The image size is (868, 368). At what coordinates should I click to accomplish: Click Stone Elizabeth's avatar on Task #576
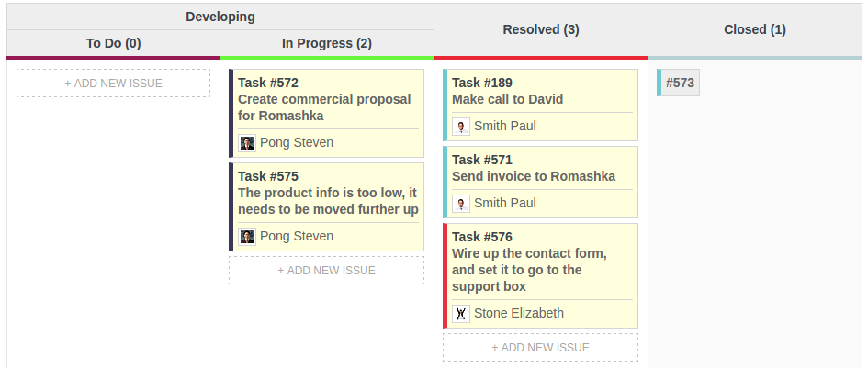(461, 313)
